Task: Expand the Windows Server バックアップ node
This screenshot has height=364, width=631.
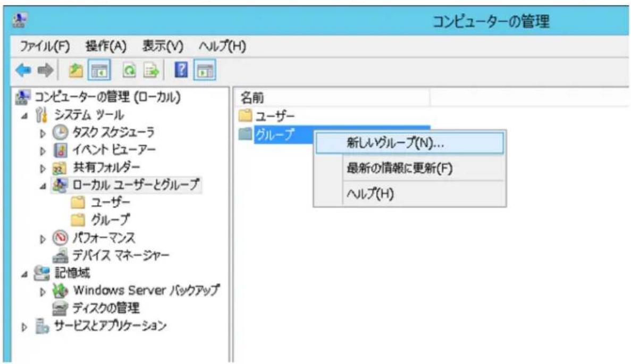Action: (43, 292)
